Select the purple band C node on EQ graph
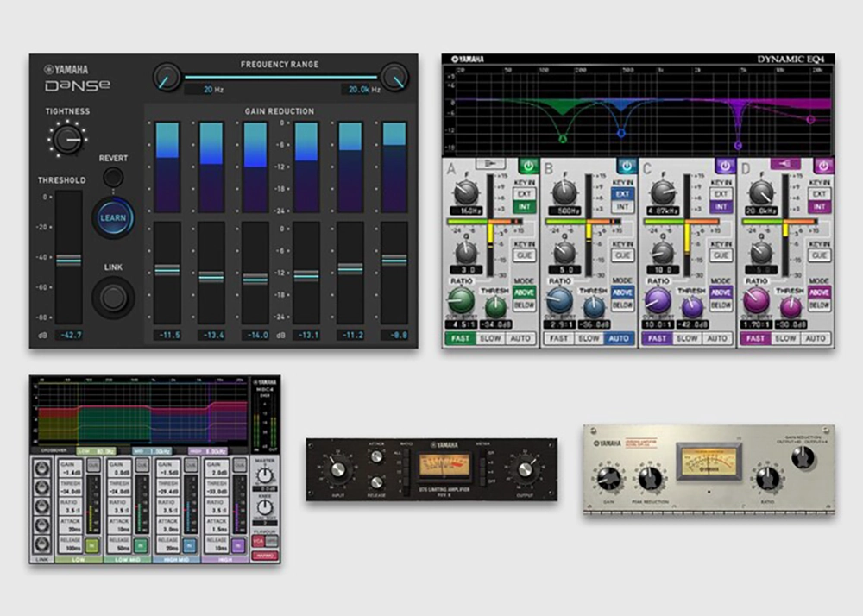Image resolution: width=863 pixels, height=616 pixels. click(x=738, y=146)
